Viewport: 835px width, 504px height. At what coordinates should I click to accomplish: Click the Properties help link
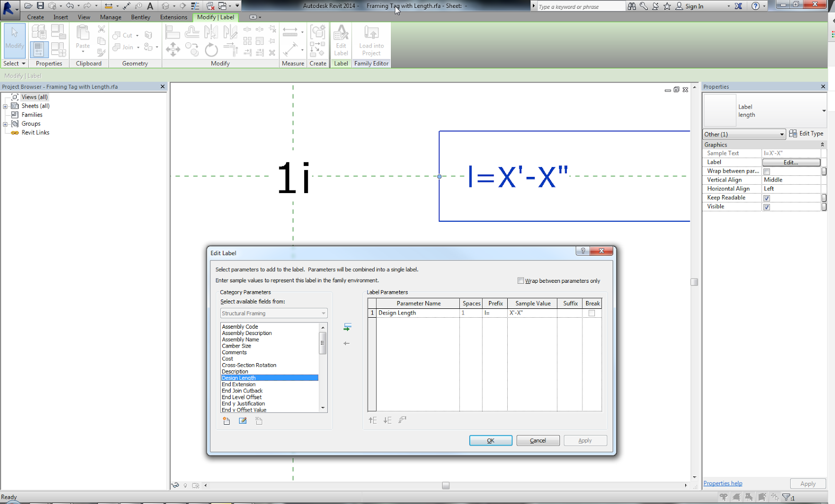click(722, 483)
